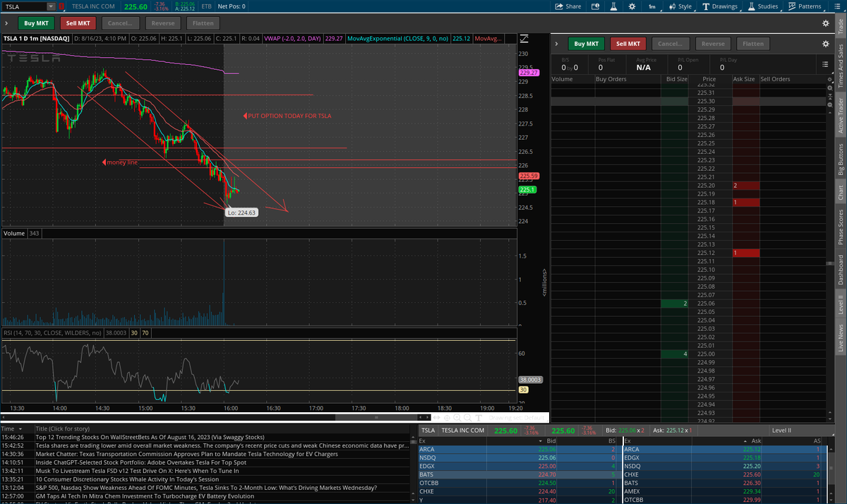Switch to Times And Sales side tab
The height and width of the screenshot is (504, 847).
(x=840, y=66)
